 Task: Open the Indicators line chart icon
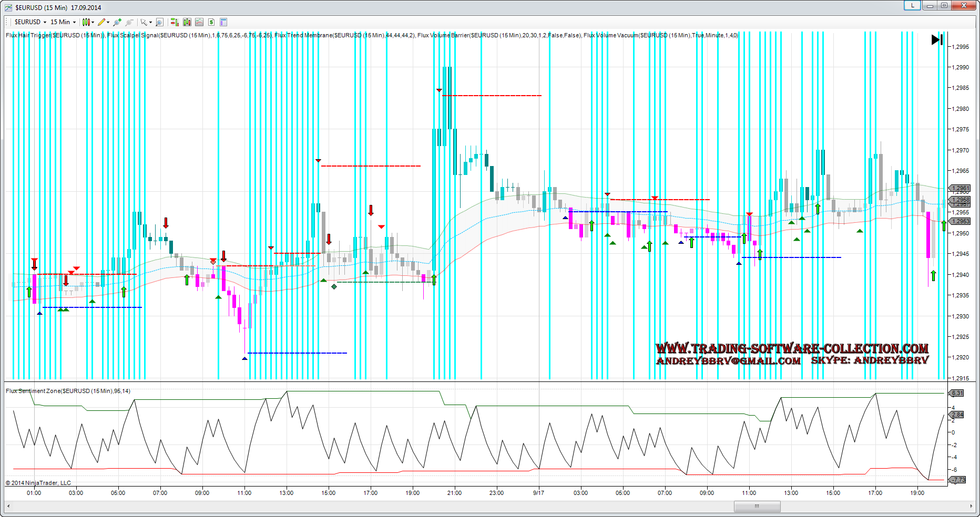[199, 22]
